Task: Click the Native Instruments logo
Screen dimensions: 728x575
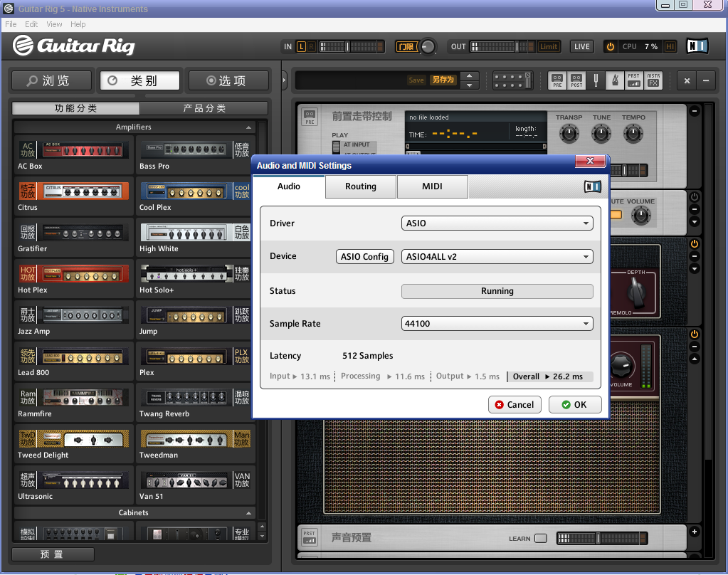Action: click(697, 46)
